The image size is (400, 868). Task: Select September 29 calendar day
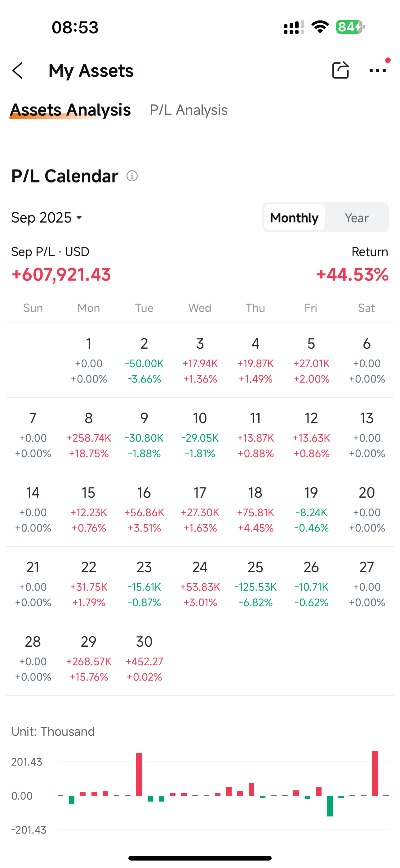89,658
